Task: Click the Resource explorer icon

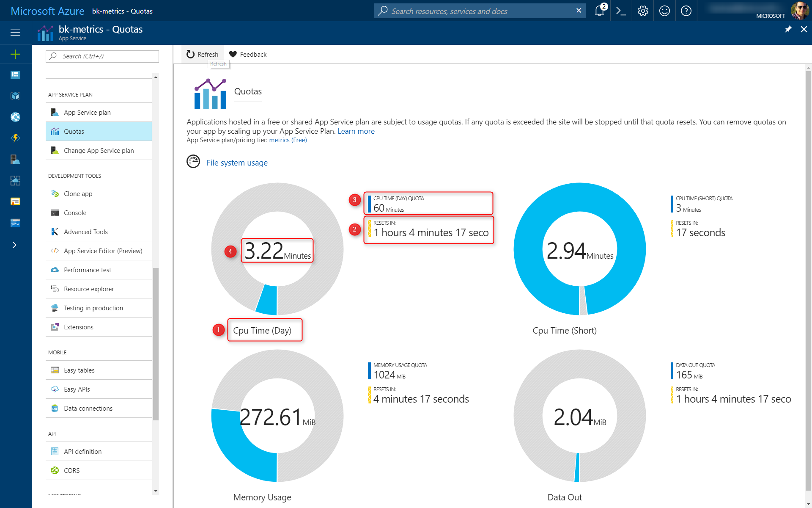Action: (55, 289)
